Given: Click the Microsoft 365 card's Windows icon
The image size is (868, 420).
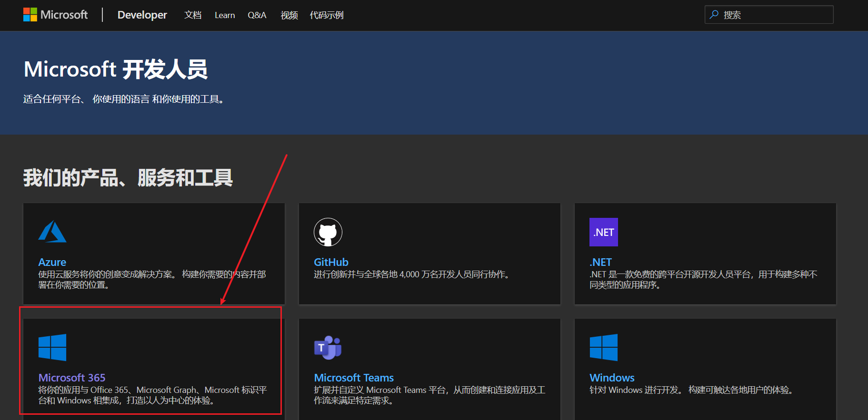Looking at the screenshot, I should point(52,347).
